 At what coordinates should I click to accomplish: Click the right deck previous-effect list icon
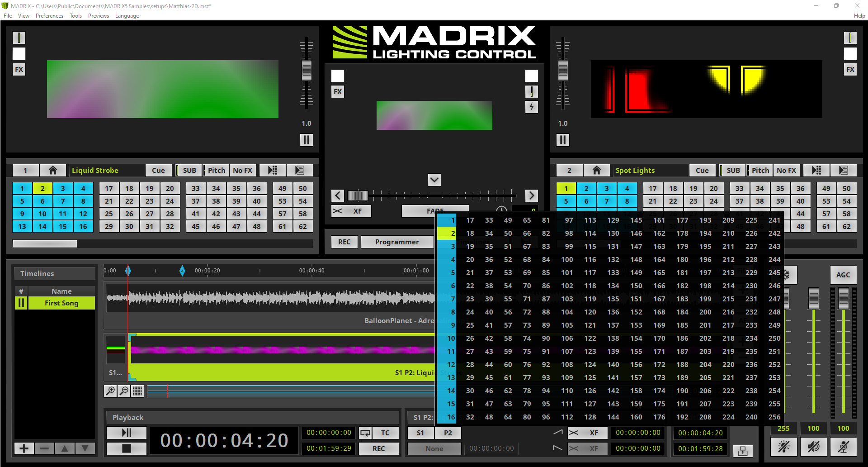click(x=816, y=170)
